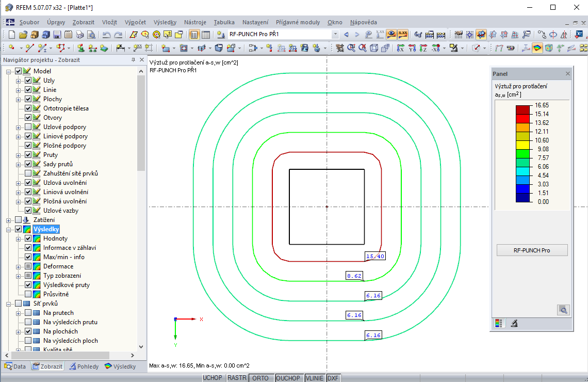
Task: Select color scale tab in Panel
Action: click(498, 323)
